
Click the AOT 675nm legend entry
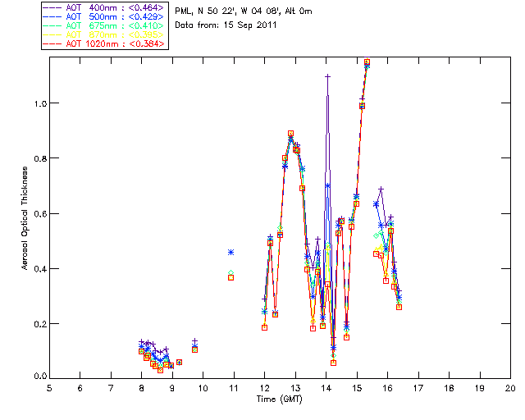(x=104, y=25)
